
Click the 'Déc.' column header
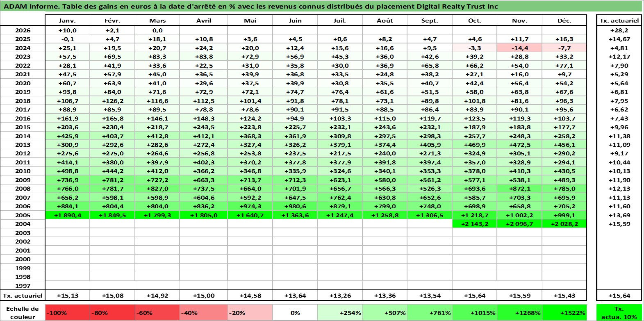coord(564,20)
